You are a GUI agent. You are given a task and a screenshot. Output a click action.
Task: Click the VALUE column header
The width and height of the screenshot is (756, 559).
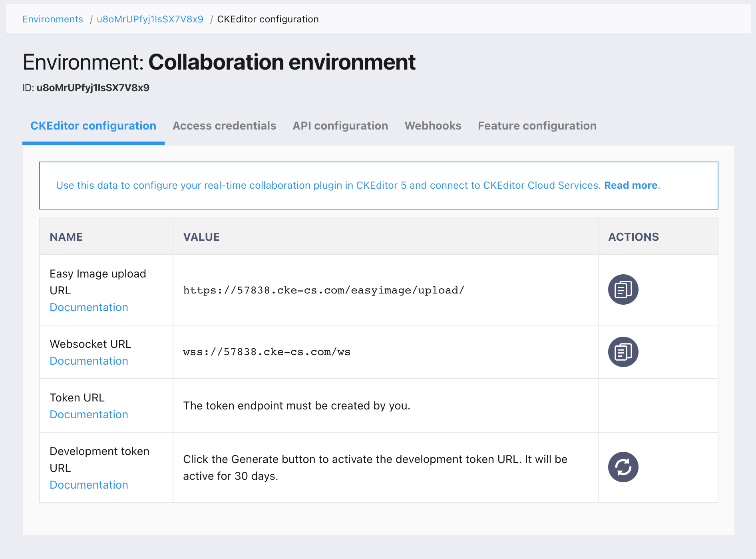point(201,237)
